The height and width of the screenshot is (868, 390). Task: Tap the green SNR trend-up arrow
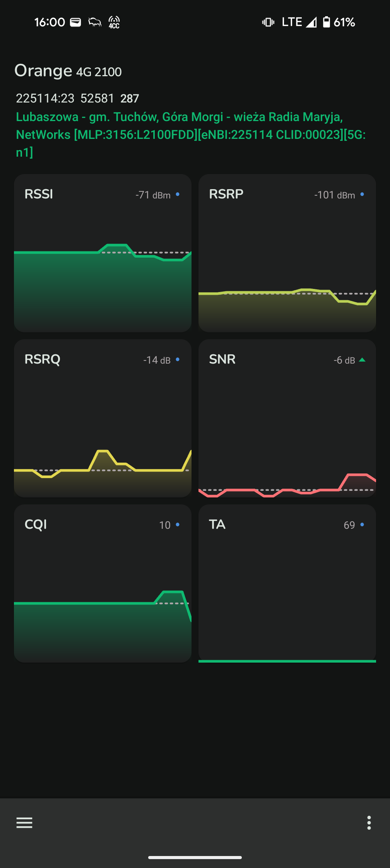(362, 360)
